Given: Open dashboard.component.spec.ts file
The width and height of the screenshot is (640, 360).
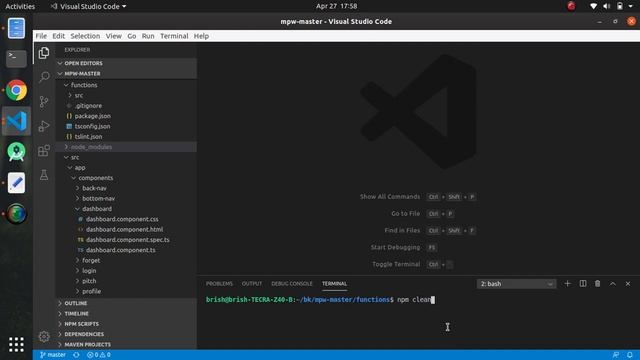Looking at the screenshot, I should tap(126, 240).
